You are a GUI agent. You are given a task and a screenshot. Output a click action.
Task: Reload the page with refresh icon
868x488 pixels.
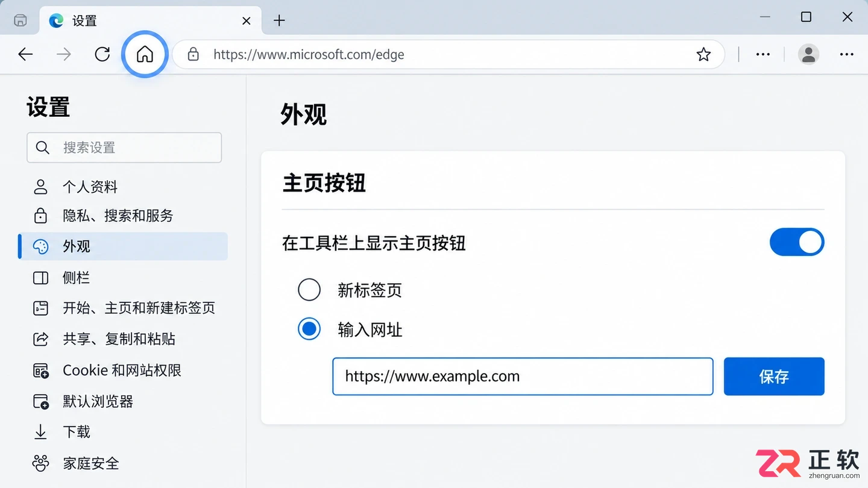(102, 54)
